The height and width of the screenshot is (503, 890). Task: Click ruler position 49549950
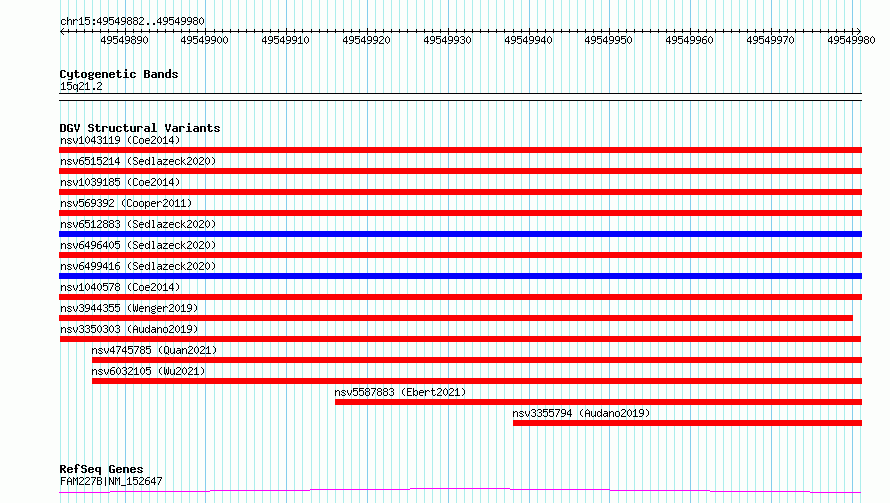[608, 40]
